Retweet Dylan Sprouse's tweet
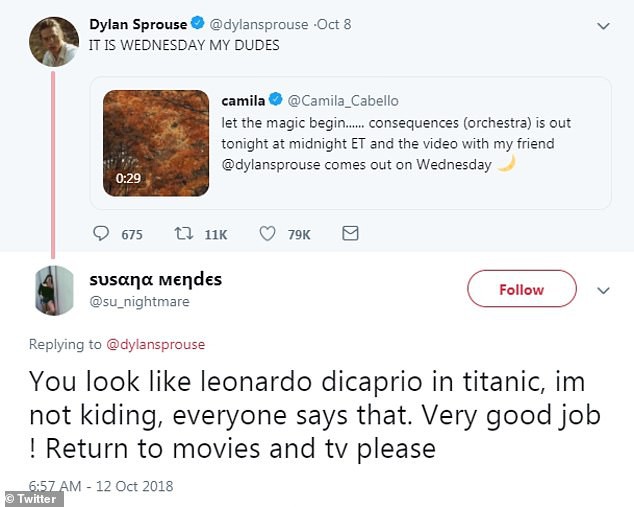Image resolution: width=634 pixels, height=507 pixels. coord(182,234)
